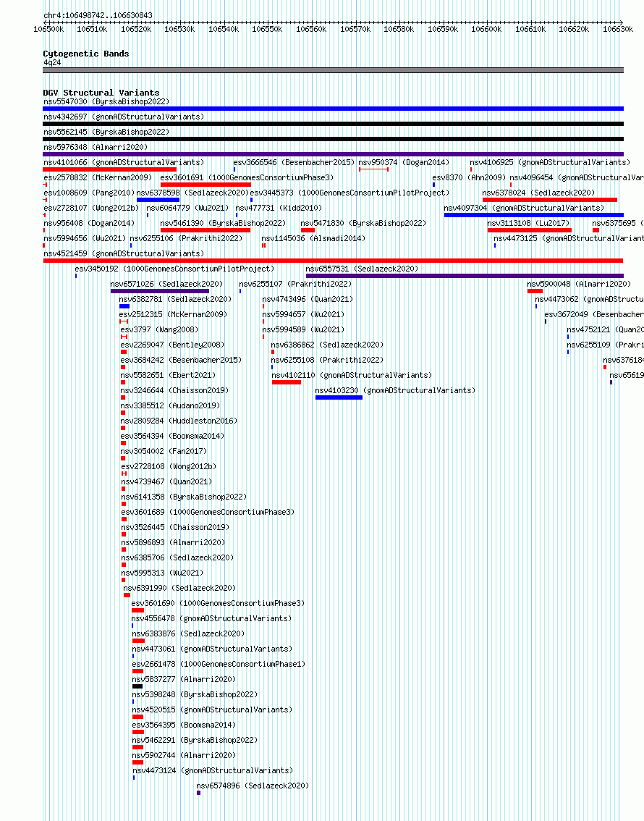Click the chr4:106498742..106630843 region label
This screenshot has width=644, height=821.
coord(98,16)
